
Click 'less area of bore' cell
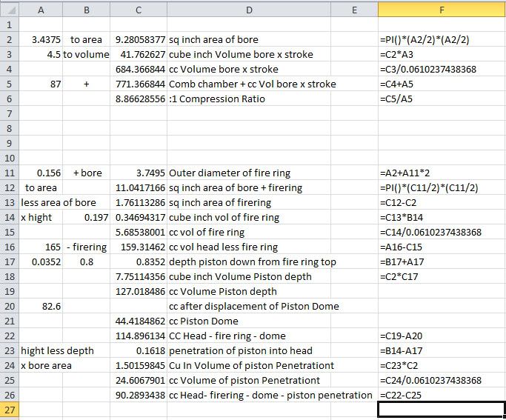tap(59, 203)
